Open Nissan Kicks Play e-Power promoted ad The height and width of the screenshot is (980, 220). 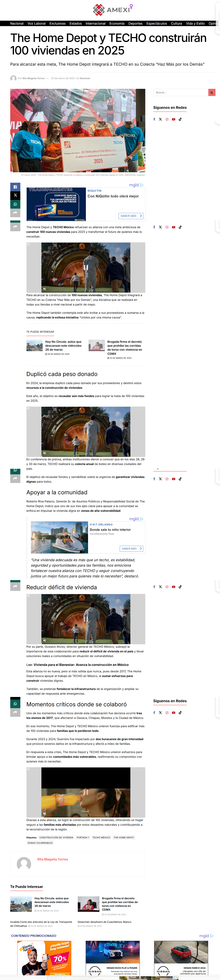coord(113,958)
